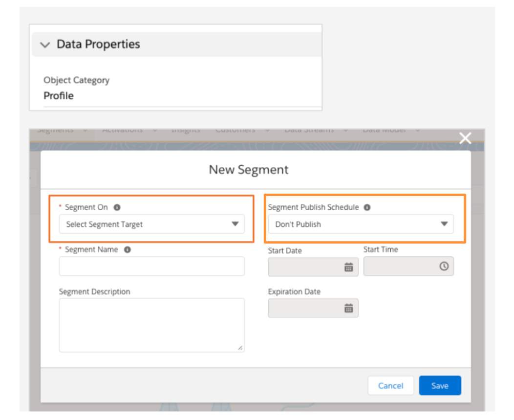The height and width of the screenshot is (420, 514).
Task: Click the New Segment dialog title
Action: click(x=249, y=170)
